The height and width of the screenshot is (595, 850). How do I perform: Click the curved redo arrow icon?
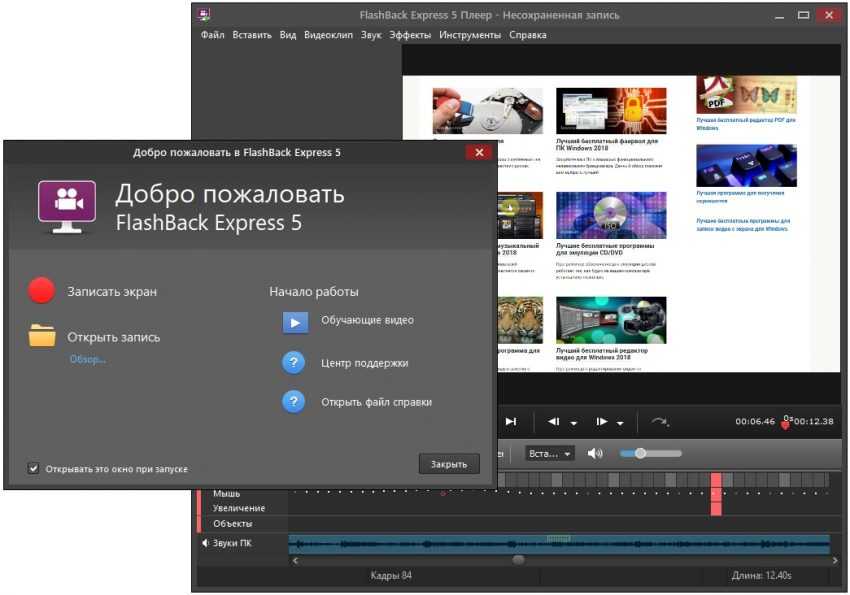(x=659, y=421)
